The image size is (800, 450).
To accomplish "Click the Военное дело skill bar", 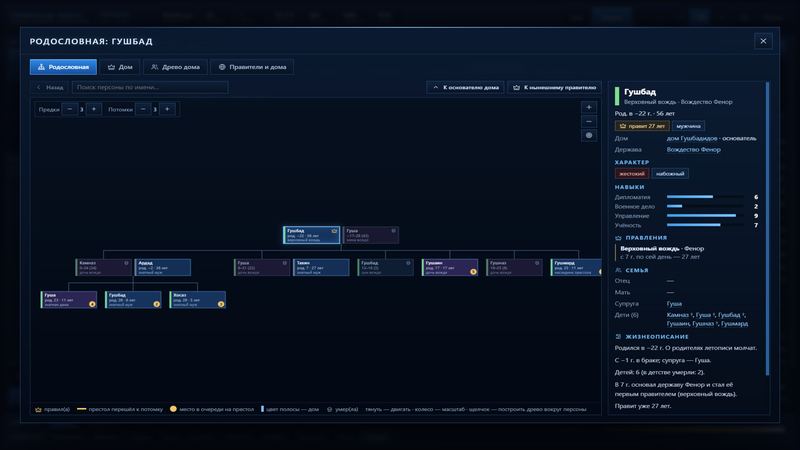I will click(705, 206).
